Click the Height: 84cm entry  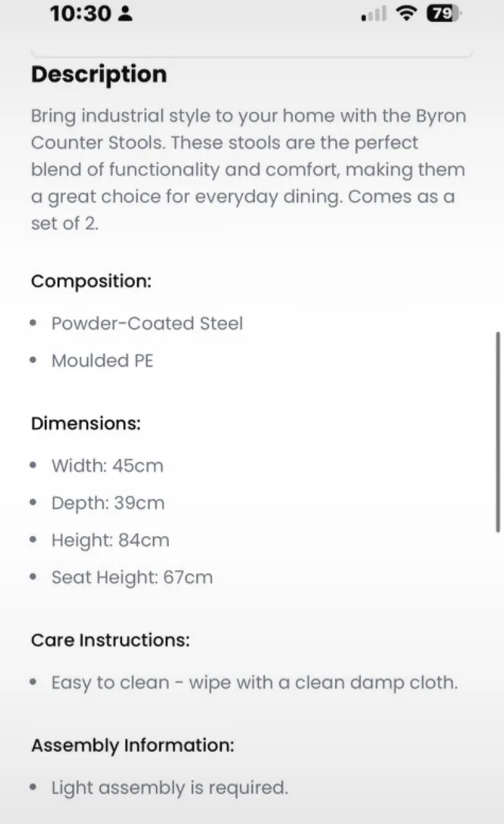(x=110, y=540)
